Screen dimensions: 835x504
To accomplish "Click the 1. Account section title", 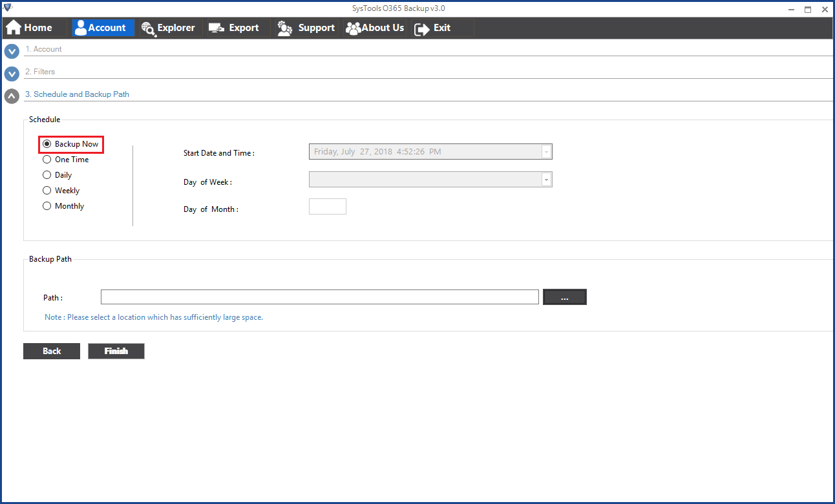I will click(44, 49).
